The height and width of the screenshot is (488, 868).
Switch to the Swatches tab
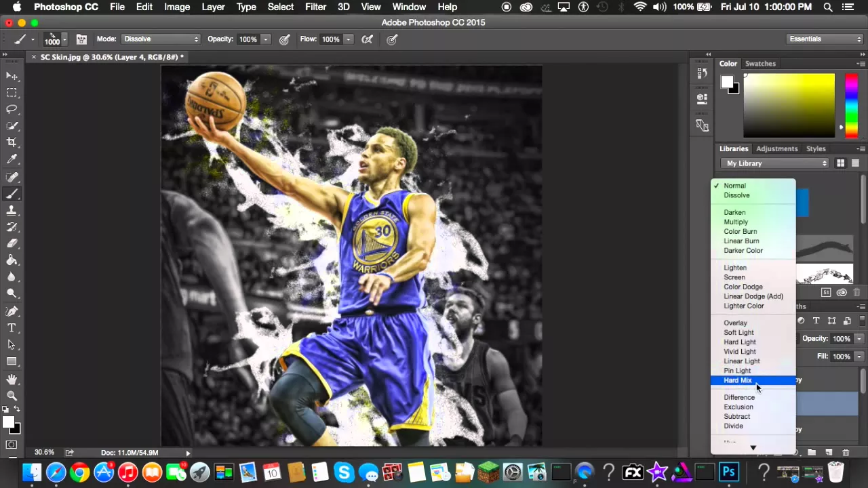pos(760,64)
